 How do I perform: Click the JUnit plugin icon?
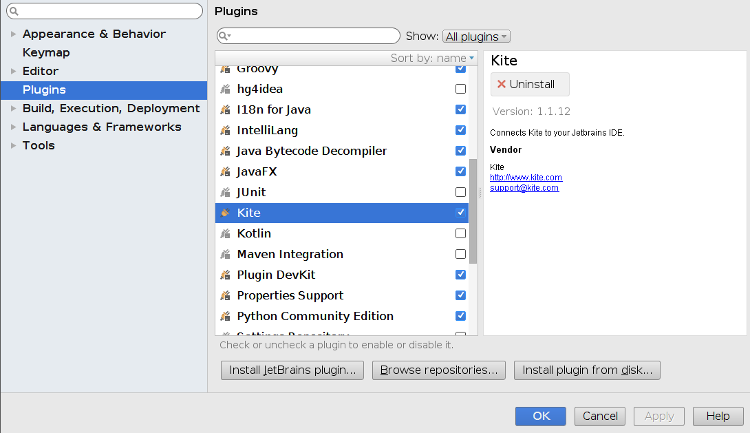click(225, 192)
